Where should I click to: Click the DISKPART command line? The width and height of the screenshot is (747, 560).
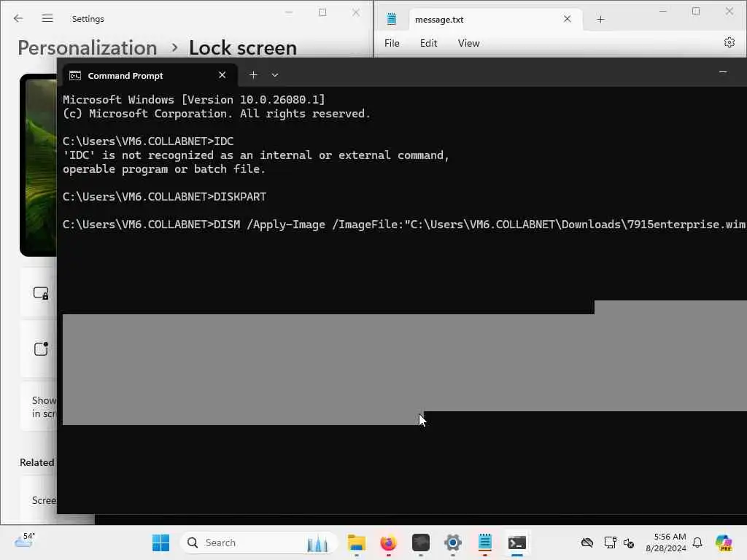pos(164,197)
